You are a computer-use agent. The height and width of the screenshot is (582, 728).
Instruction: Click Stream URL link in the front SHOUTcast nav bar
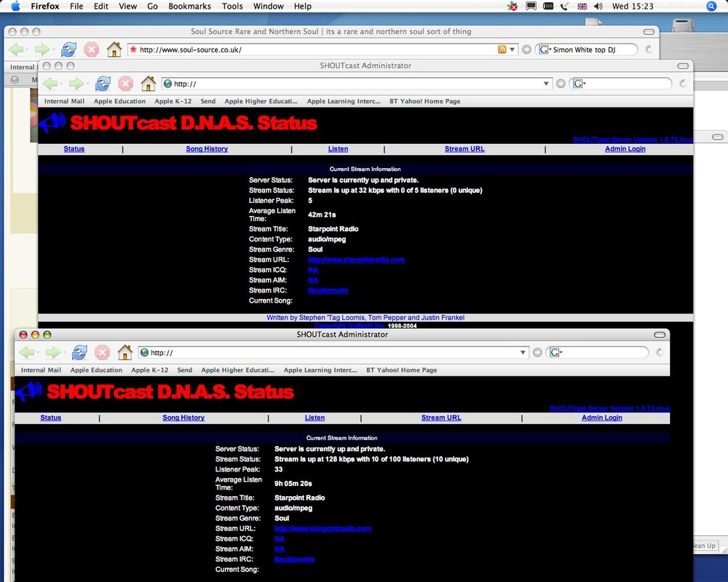click(441, 418)
